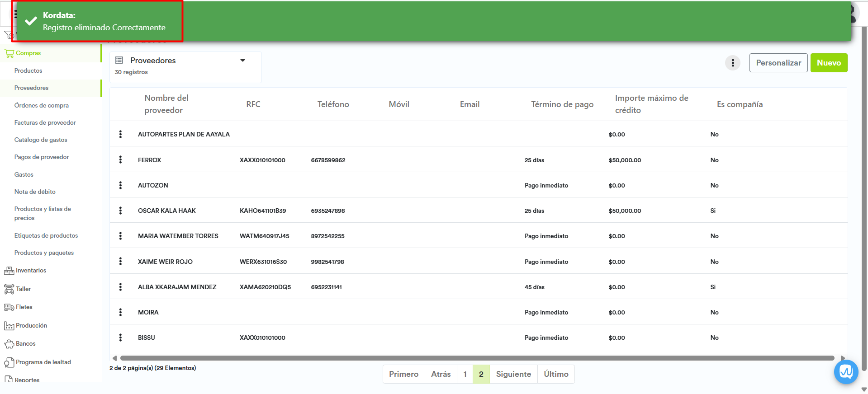
Task: Select Facturas de proveedor menu item
Action: (x=45, y=122)
